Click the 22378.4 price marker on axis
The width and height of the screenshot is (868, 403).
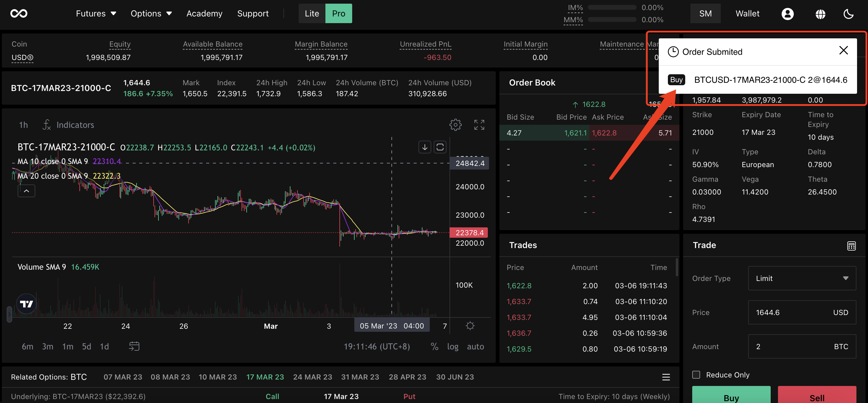pyautogui.click(x=469, y=233)
